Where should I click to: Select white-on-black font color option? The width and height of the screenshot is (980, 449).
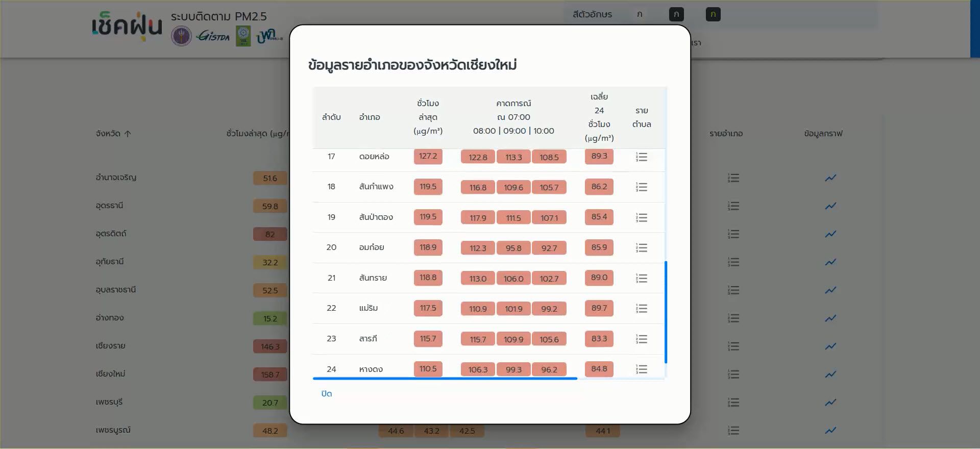tap(676, 14)
